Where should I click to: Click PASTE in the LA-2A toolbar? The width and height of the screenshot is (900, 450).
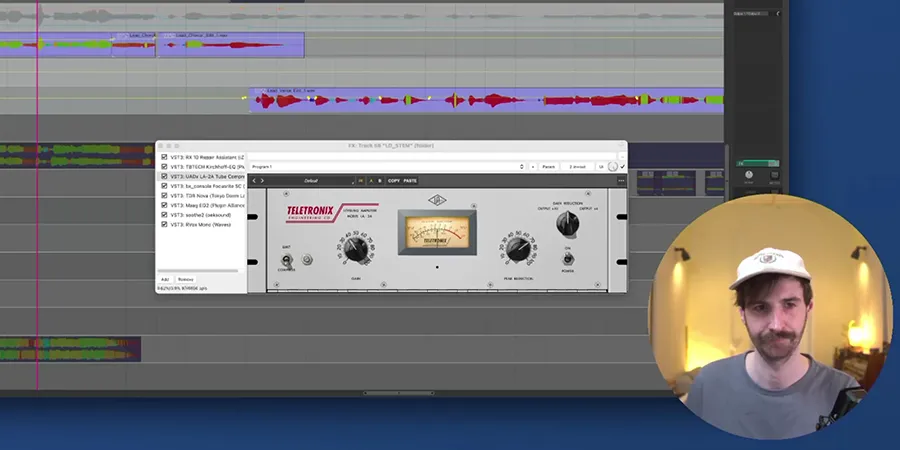[410, 181]
